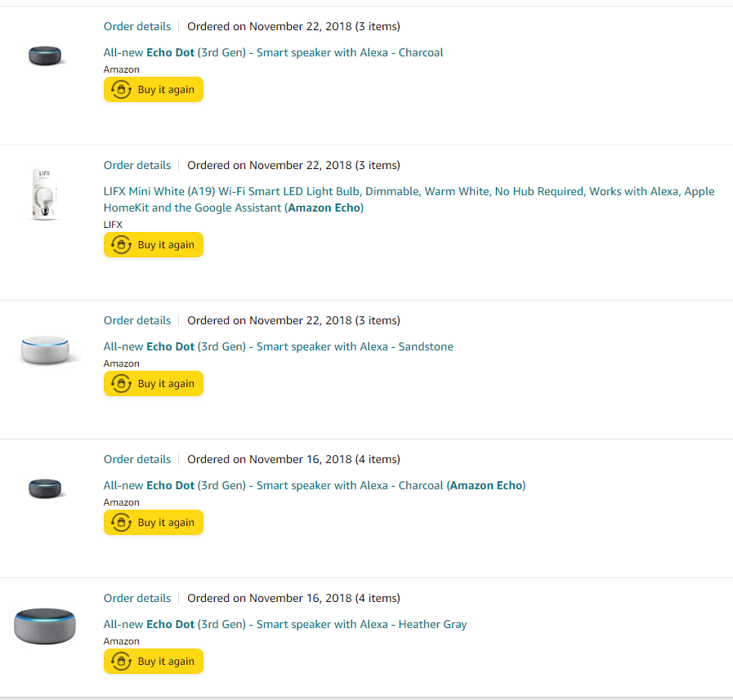Open Order details for the Heather Gray Echo Dot
The height and width of the screenshot is (700, 733).
(137, 598)
